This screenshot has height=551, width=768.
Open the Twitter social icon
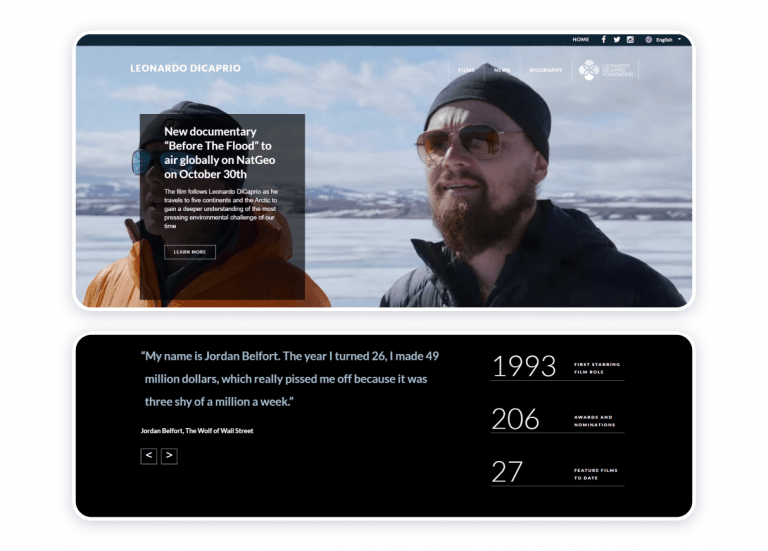pos(617,40)
